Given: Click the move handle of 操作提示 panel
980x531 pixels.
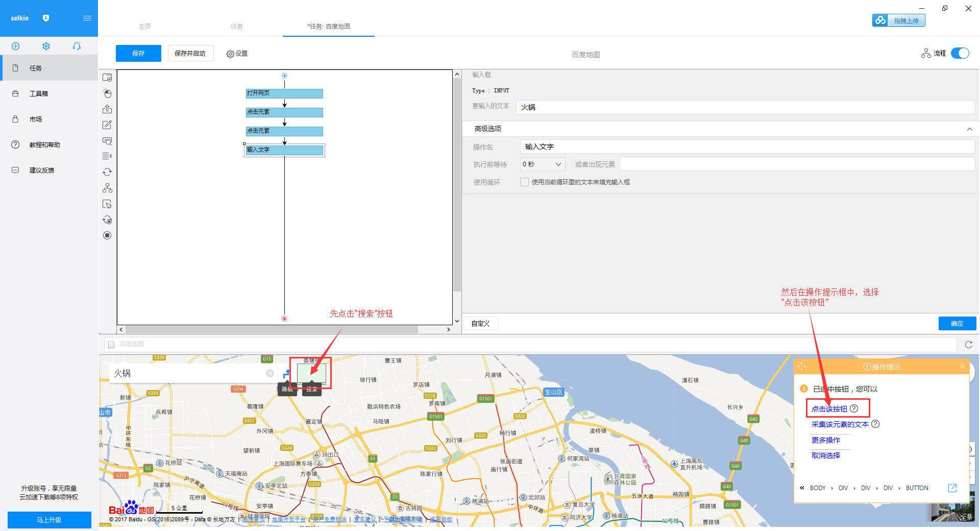Looking at the screenshot, I should click(802, 366).
